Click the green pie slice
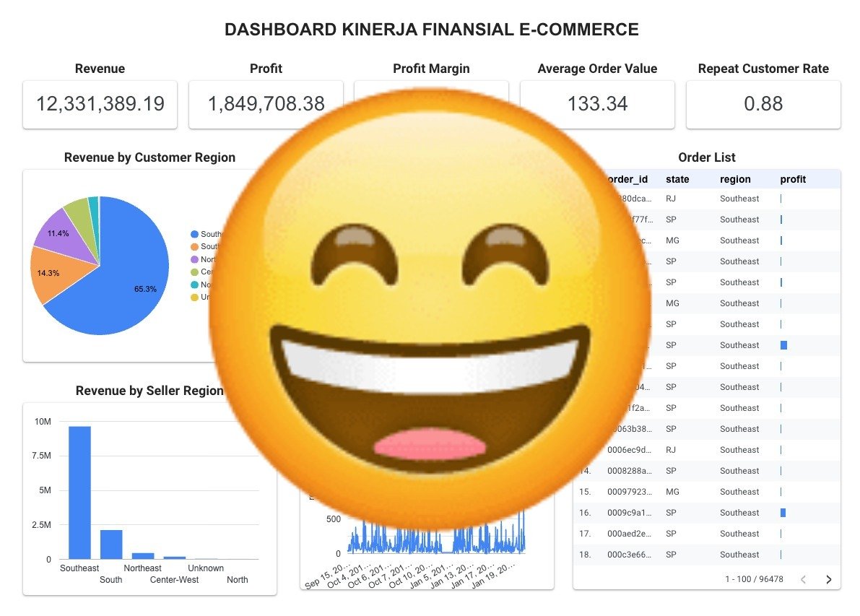 click(80, 217)
